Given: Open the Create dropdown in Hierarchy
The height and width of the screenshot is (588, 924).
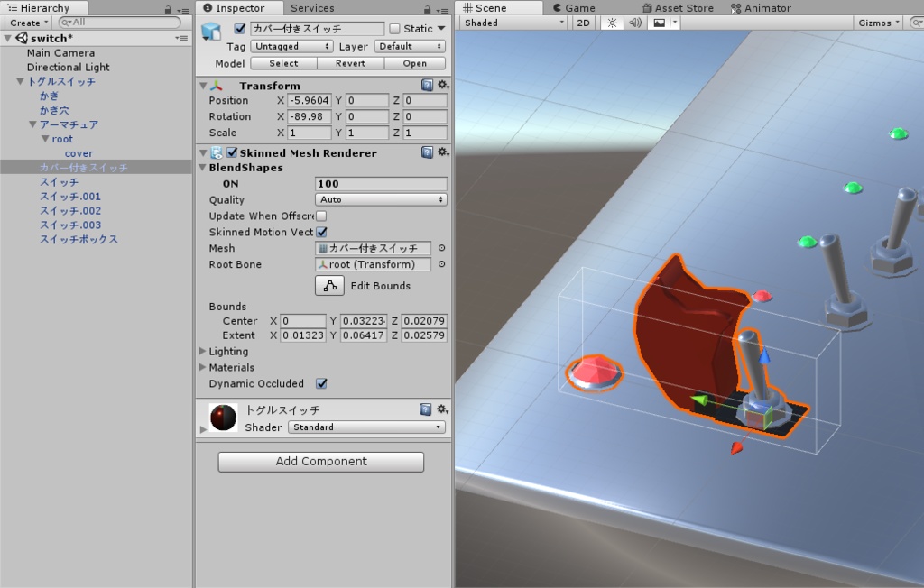Looking at the screenshot, I should point(28,23).
